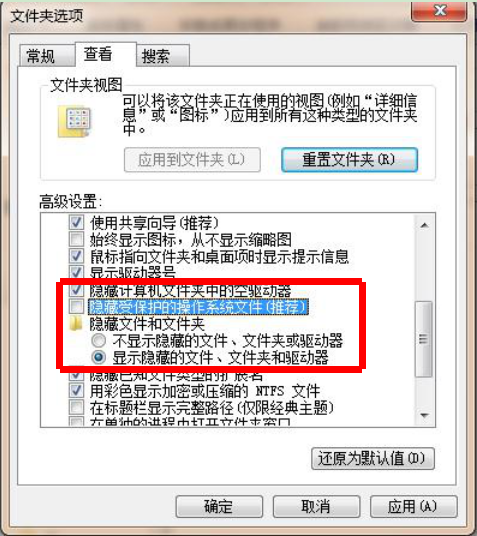
Task: Select 显示隐藏的文件、文件夹和驱动器 radio button
Action: (x=99, y=357)
